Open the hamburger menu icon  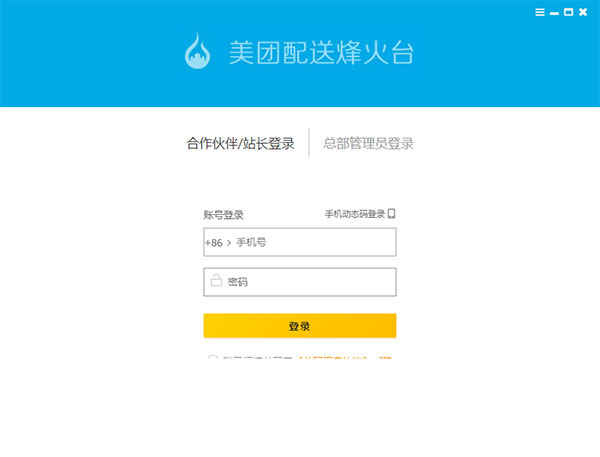(x=540, y=12)
